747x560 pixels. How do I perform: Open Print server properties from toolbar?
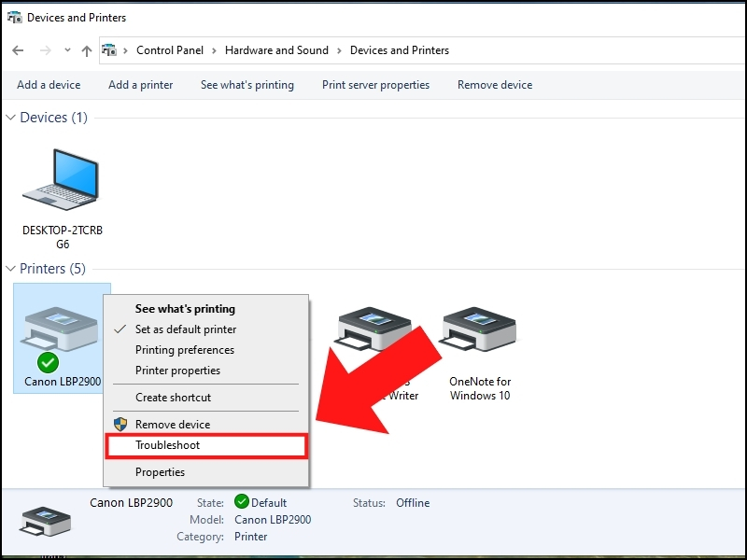coord(375,85)
